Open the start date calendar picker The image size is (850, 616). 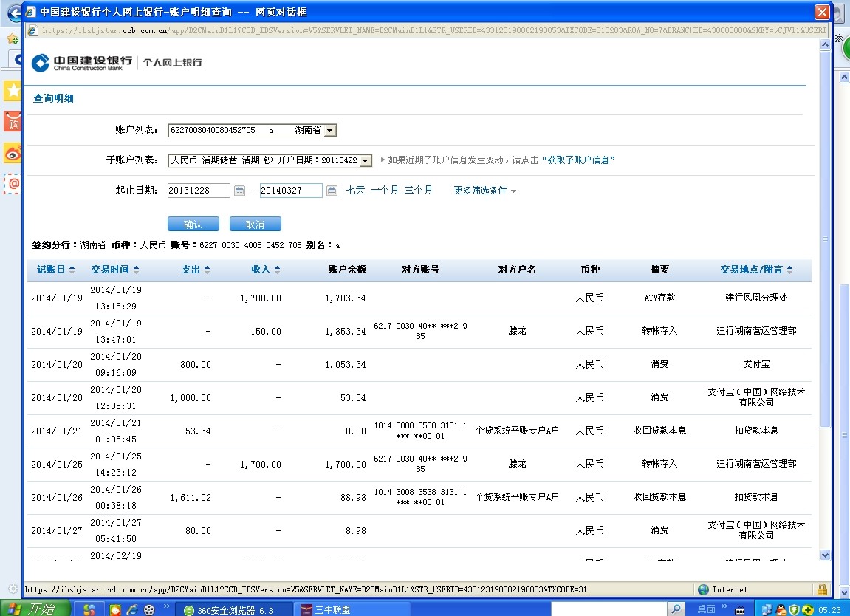tap(239, 191)
